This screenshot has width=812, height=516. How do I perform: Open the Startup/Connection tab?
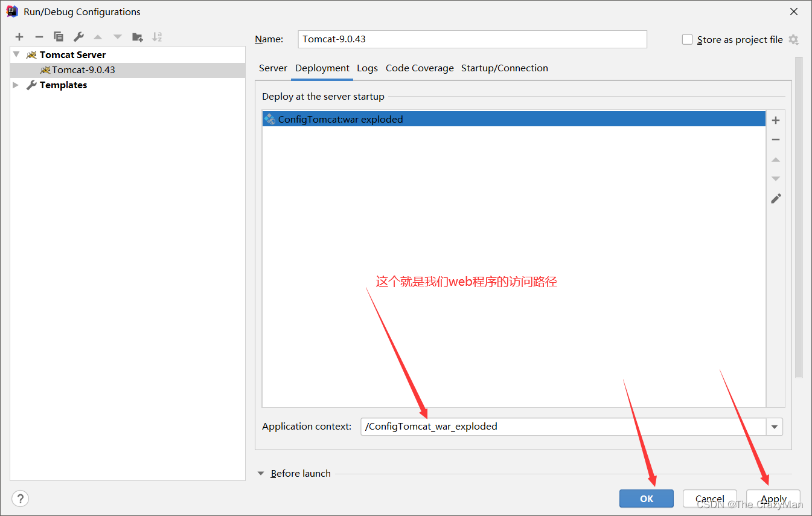tap(505, 68)
